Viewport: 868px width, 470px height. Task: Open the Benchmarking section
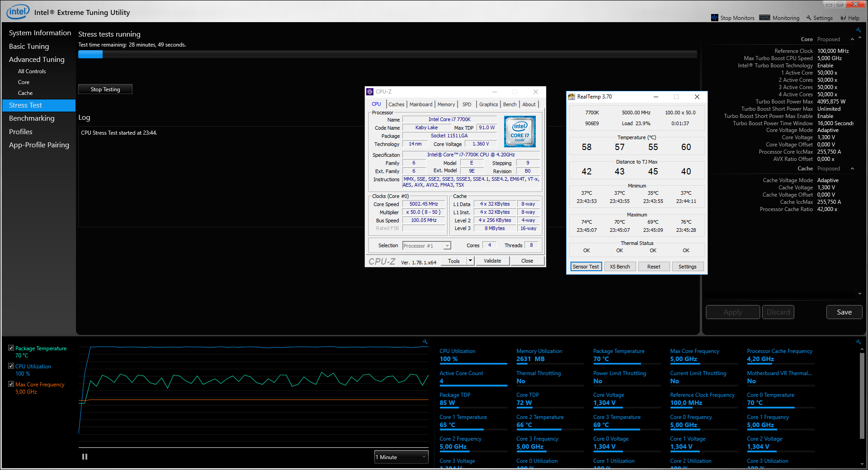coord(32,118)
